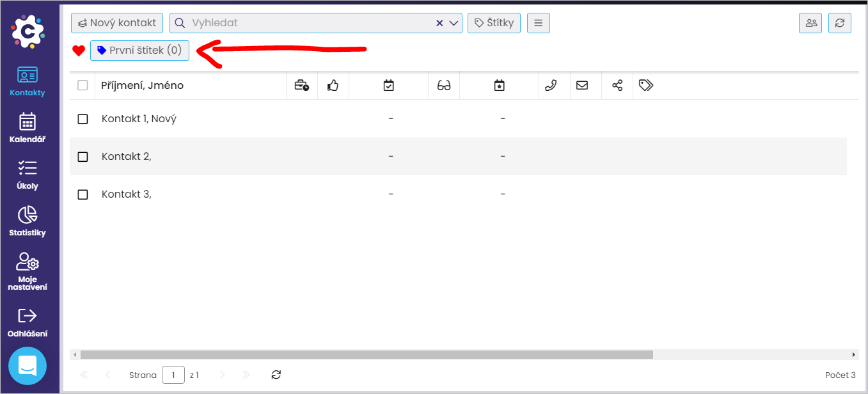This screenshot has height=394, width=868.
Task: Click the red heart favorites icon
Action: 79,51
